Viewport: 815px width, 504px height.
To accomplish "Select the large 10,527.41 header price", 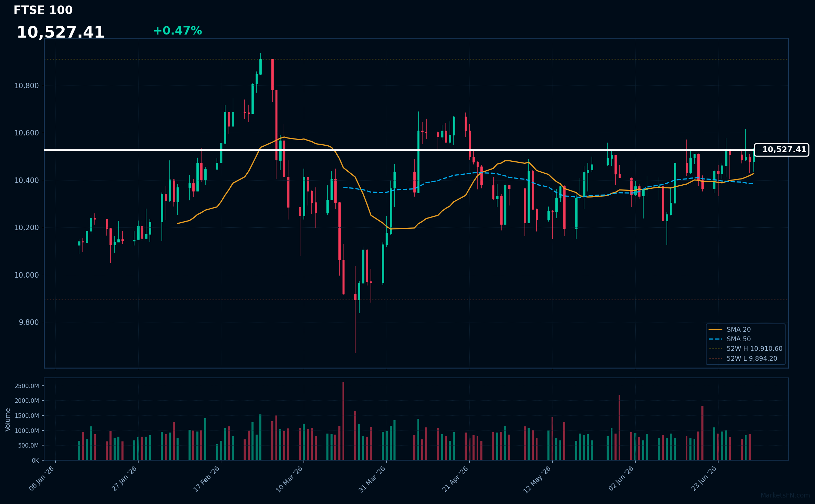I will point(61,32).
